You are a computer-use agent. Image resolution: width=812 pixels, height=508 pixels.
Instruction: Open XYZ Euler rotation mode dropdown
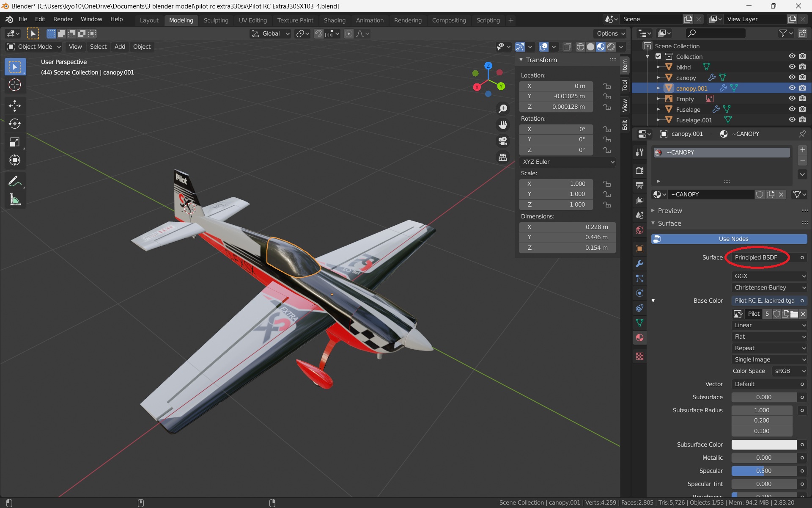567,162
